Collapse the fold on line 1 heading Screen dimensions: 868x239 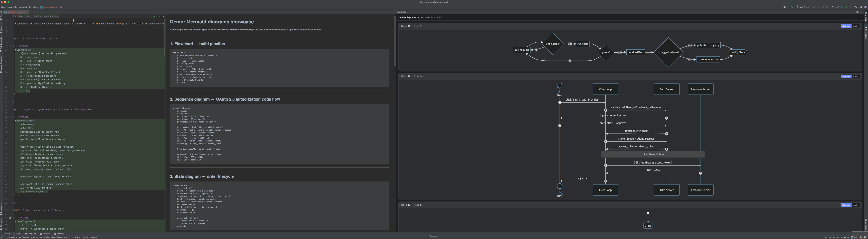[x=14, y=16]
